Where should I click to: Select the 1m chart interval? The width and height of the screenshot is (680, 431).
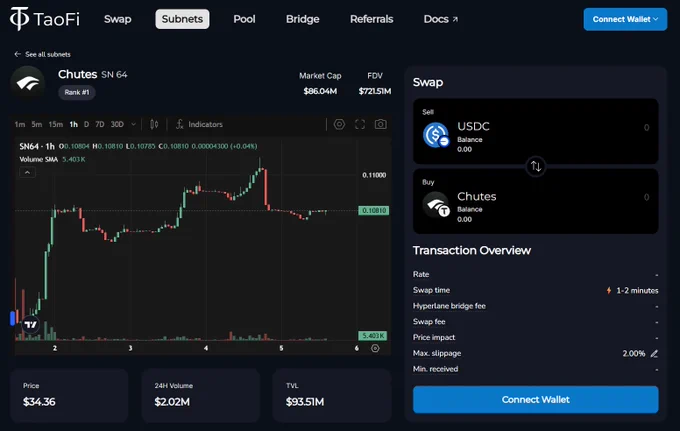pyautogui.click(x=20, y=124)
